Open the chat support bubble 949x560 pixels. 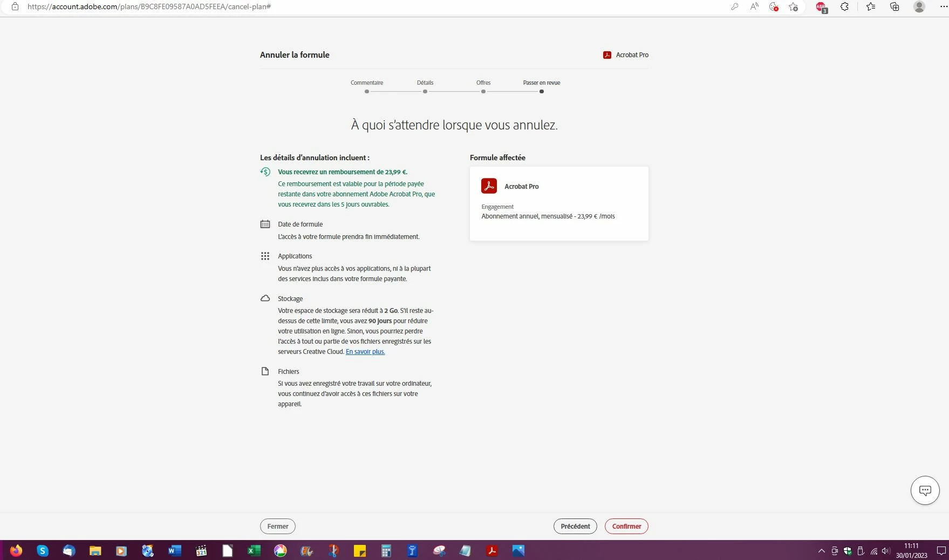(x=925, y=490)
